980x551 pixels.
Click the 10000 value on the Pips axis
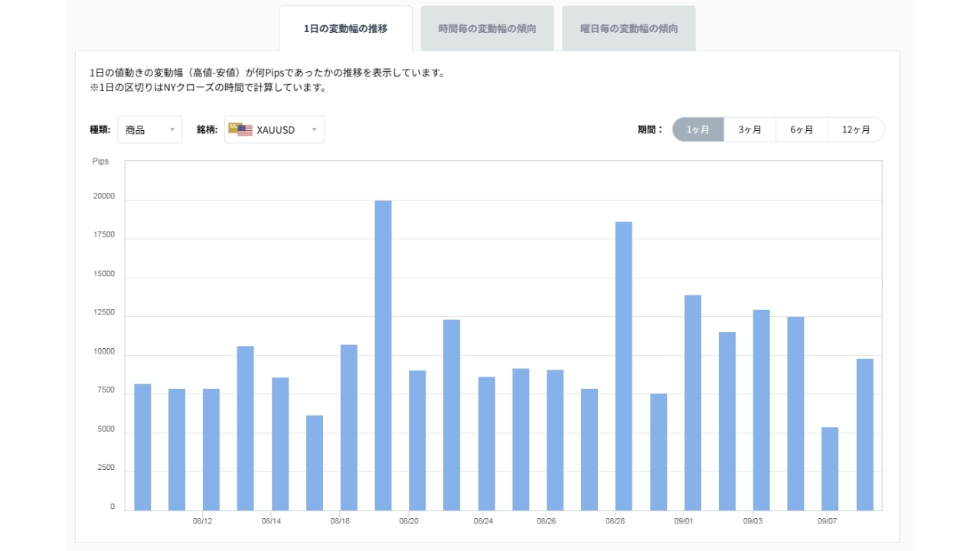[x=103, y=352]
